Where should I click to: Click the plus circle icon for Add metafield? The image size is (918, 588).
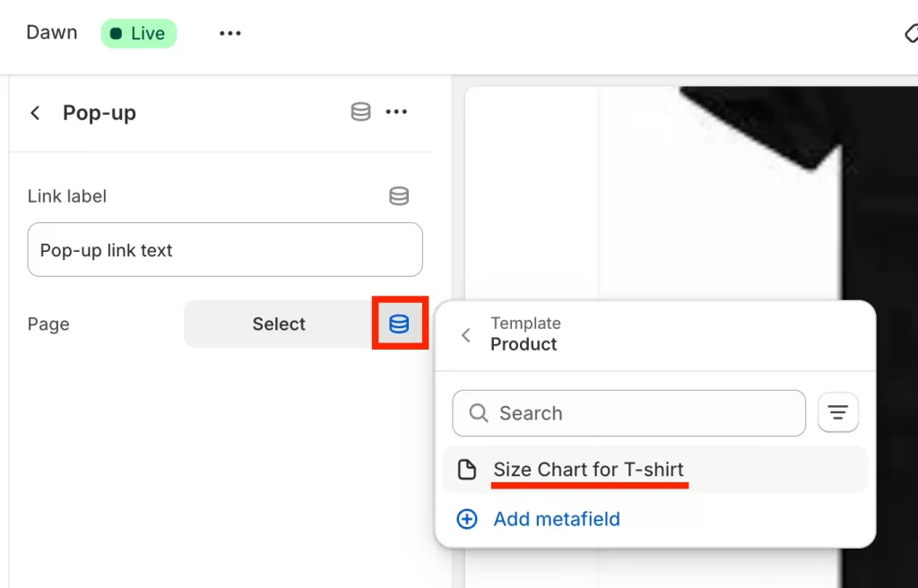point(466,519)
